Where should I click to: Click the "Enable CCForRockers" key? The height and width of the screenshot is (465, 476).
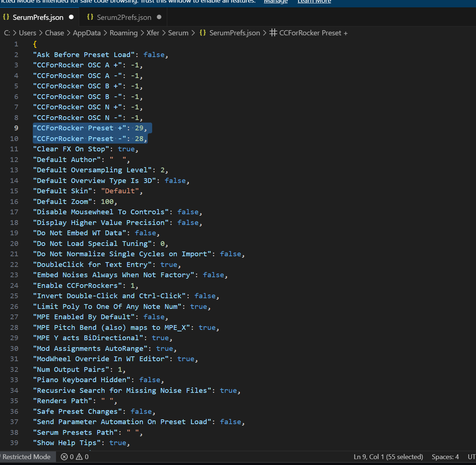[x=77, y=286]
